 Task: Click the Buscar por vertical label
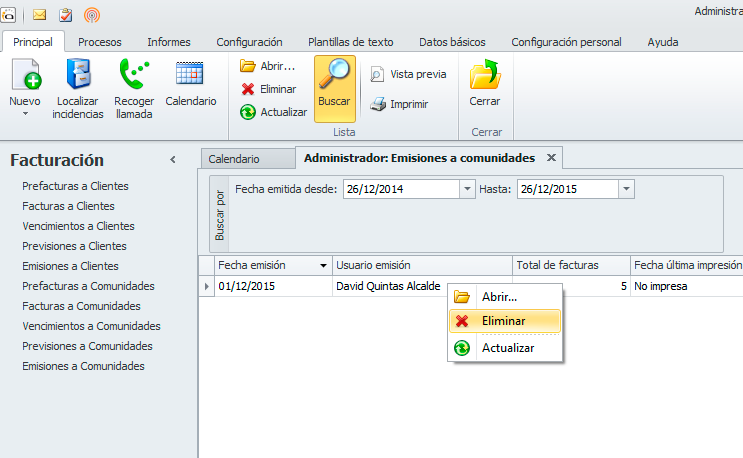(219, 215)
